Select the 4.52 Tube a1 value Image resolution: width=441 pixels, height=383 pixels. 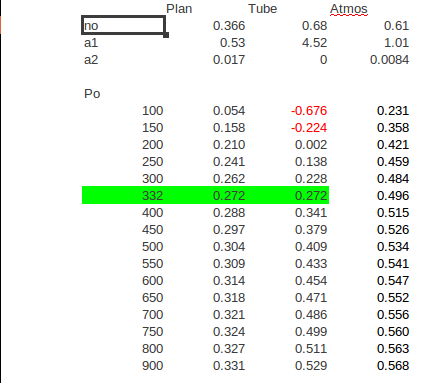314,43
